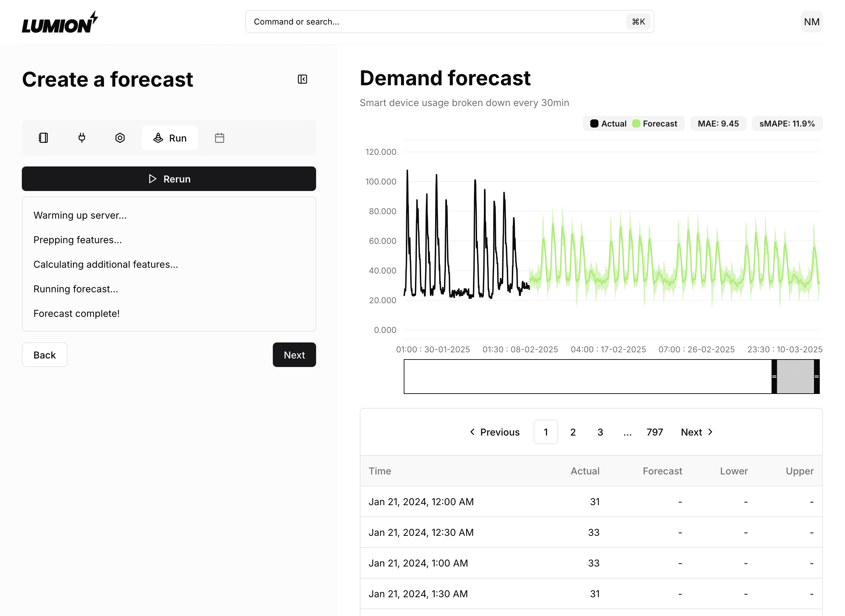Screen dimensions: 845x616
Task: Click the pagination ellipsis
Action: (x=628, y=432)
